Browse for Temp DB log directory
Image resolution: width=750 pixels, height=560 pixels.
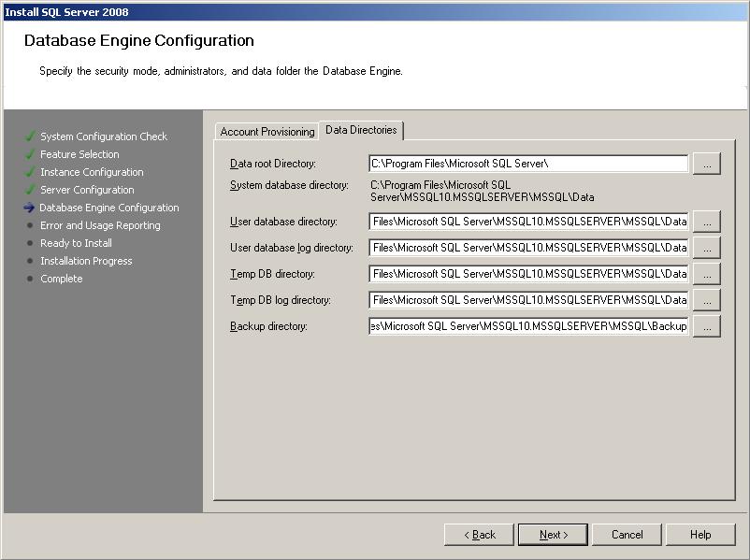click(707, 301)
